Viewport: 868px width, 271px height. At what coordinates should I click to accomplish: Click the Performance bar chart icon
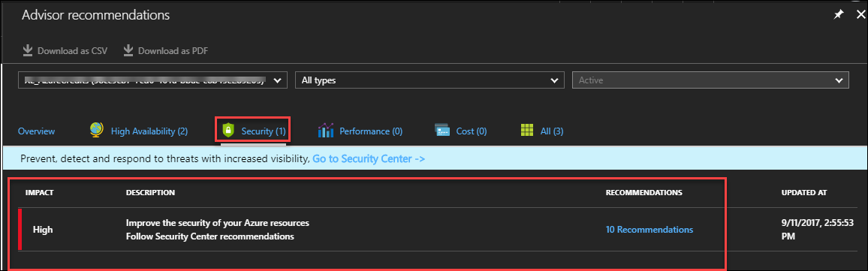click(326, 131)
